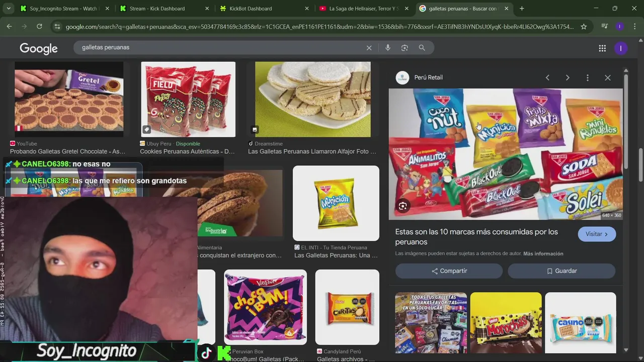Clear the search query with the X
The image size is (644, 362).
point(369,48)
